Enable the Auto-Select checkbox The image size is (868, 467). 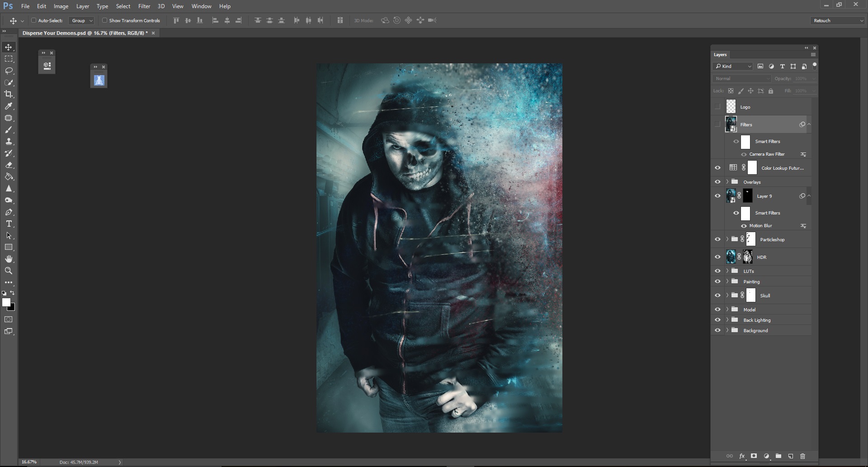(33, 20)
